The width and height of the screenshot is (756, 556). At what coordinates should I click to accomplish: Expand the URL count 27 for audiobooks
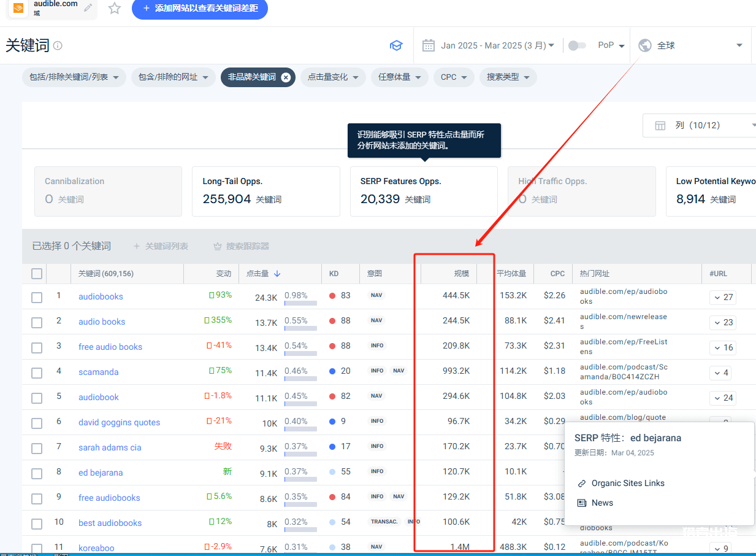[x=723, y=297]
